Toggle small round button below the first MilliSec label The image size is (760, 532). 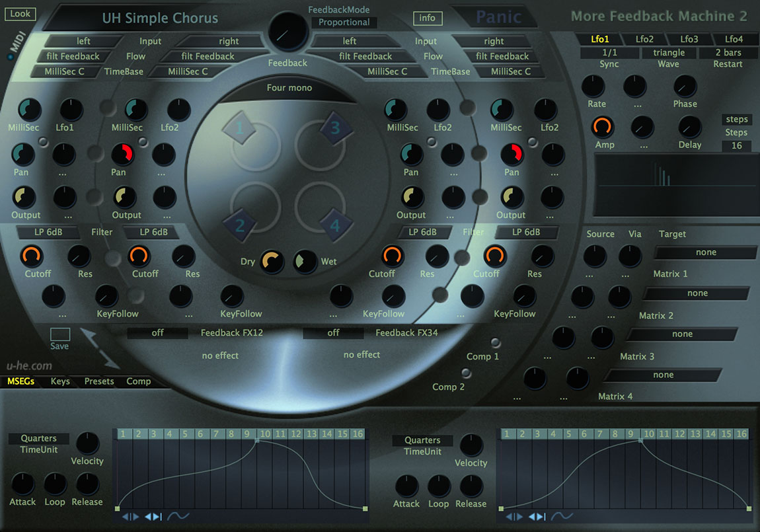click(44, 142)
